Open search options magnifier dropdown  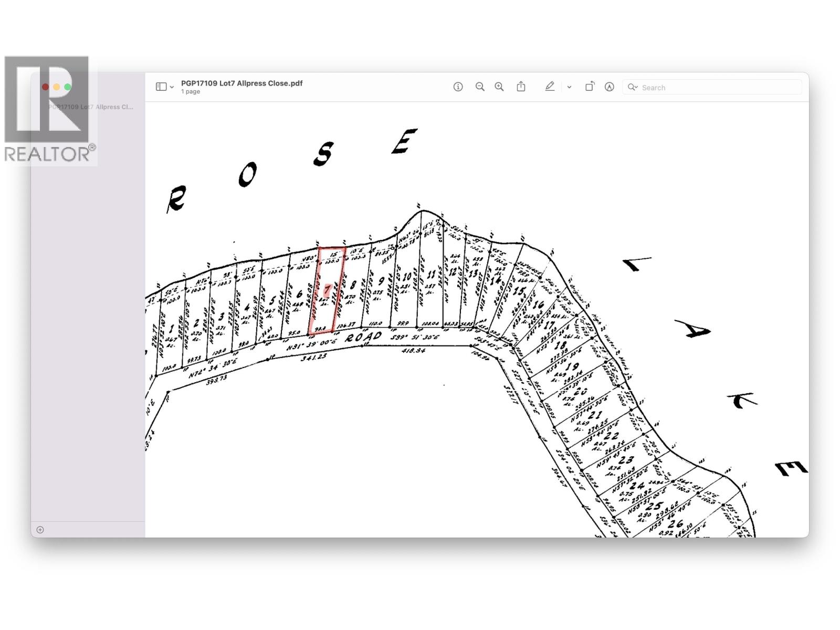[633, 87]
